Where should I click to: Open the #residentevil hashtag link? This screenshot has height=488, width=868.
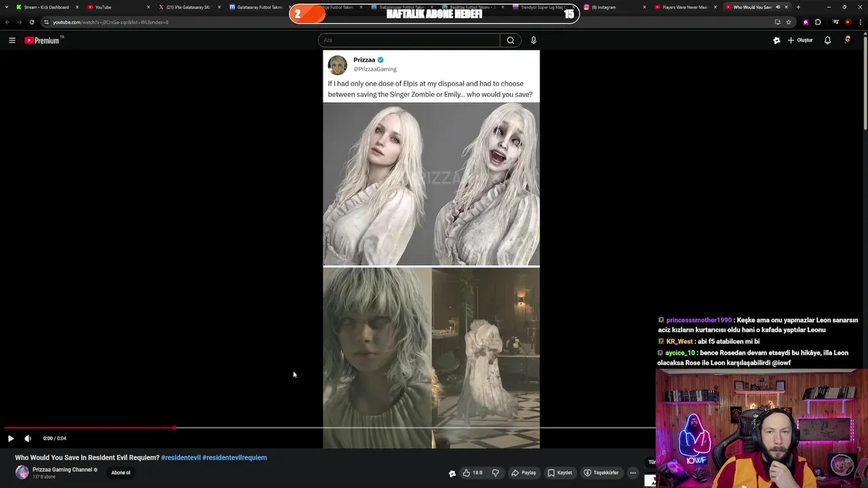[181, 457]
